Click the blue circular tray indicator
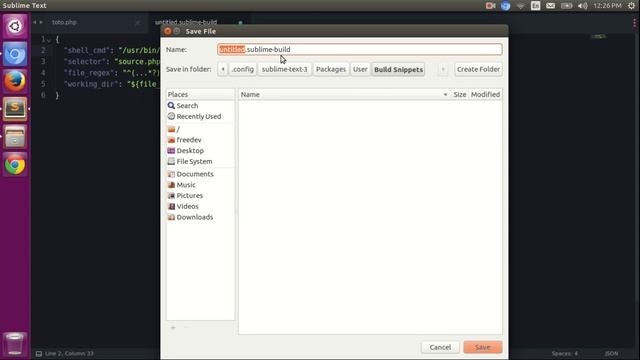Screen dimensions: 640x360 point(505,6)
